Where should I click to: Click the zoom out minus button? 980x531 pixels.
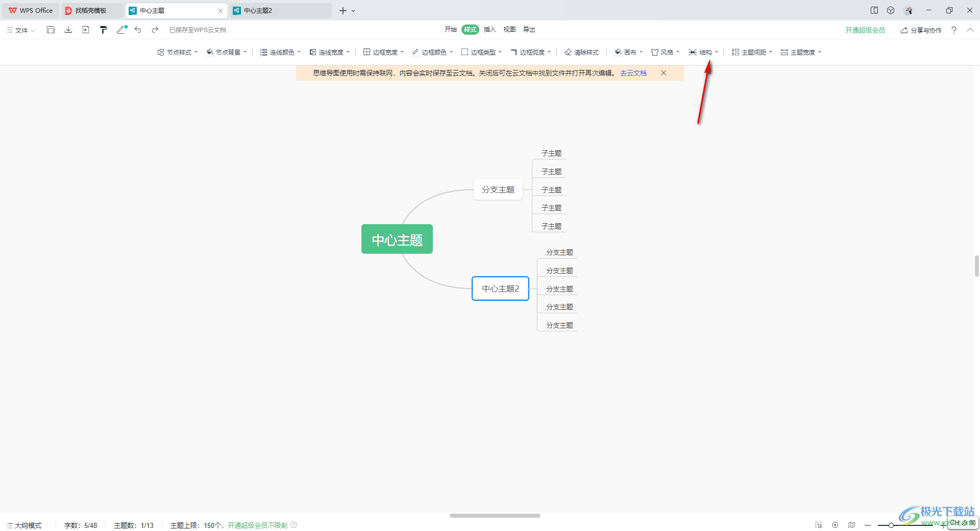coord(868,525)
